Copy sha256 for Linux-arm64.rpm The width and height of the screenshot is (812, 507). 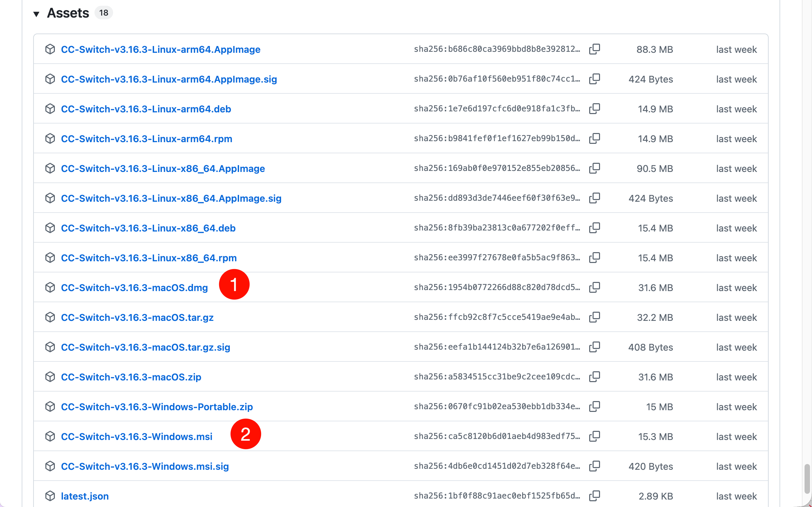pos(594,139)
